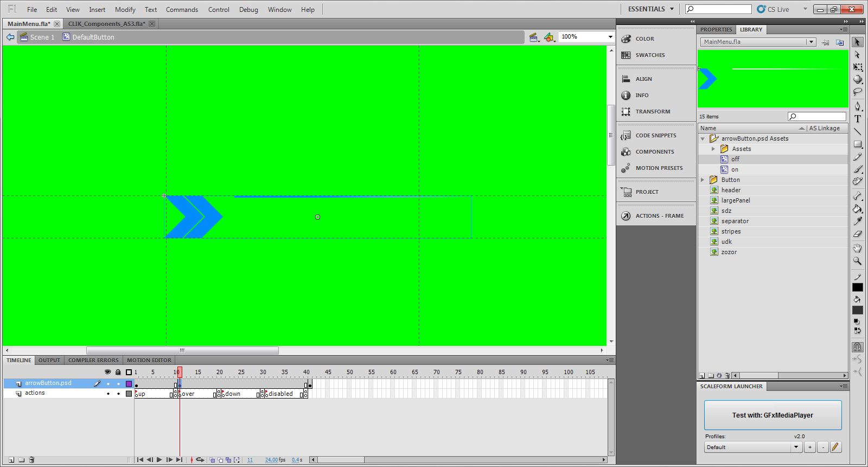This screenshot has height=467, width=868.
Task: Switch to the Compiler Errors tab
Action: coord(93,360)
